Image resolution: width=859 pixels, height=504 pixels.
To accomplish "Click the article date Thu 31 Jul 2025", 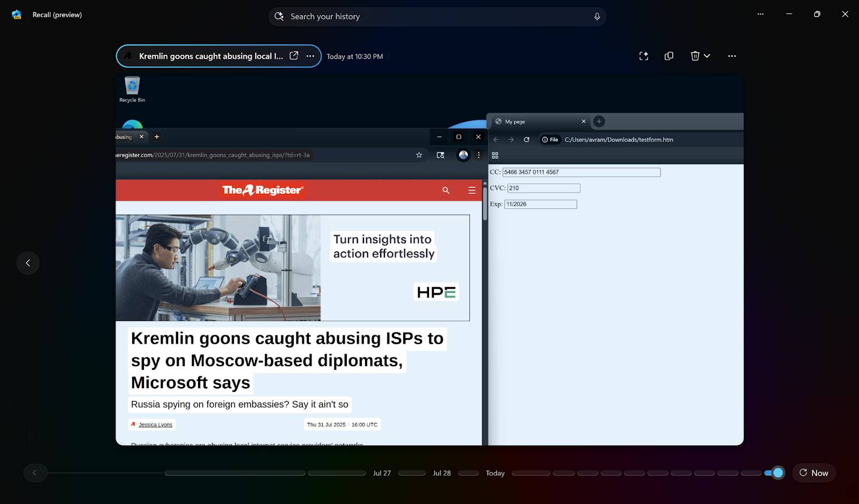I will pos(326,425).
